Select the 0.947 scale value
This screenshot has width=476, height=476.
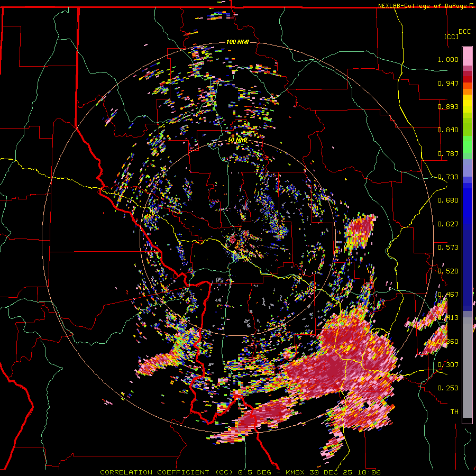pos(448,83)
